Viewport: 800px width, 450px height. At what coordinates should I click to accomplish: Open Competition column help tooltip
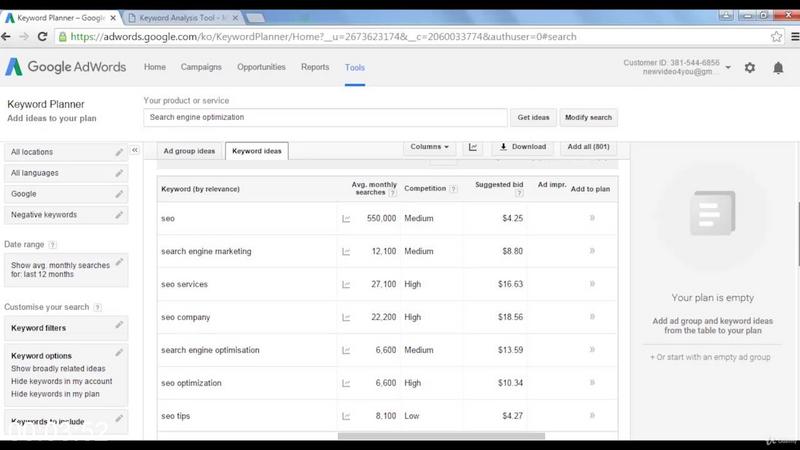click(x=453, y=189)
